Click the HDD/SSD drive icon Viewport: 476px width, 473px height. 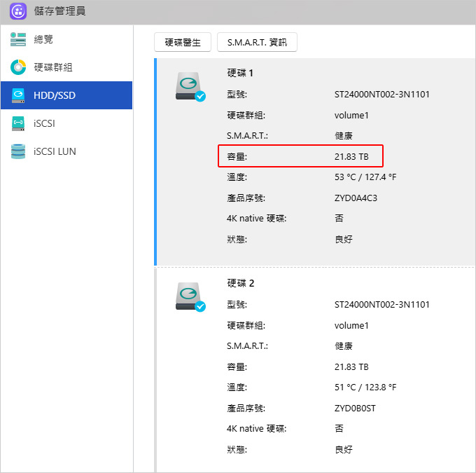(x=18, y=95)
